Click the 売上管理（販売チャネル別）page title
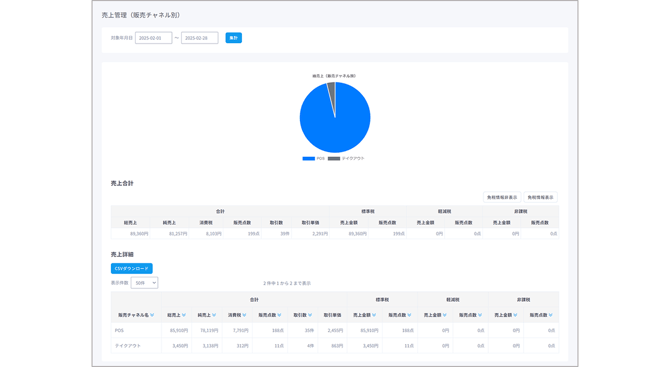This screenshot has width=670, height=367. 141,15
